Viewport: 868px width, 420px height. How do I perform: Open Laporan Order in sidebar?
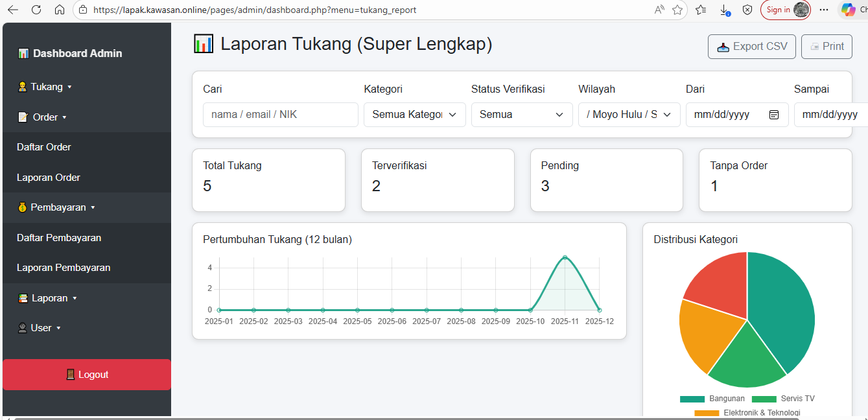tap(49, 178)
